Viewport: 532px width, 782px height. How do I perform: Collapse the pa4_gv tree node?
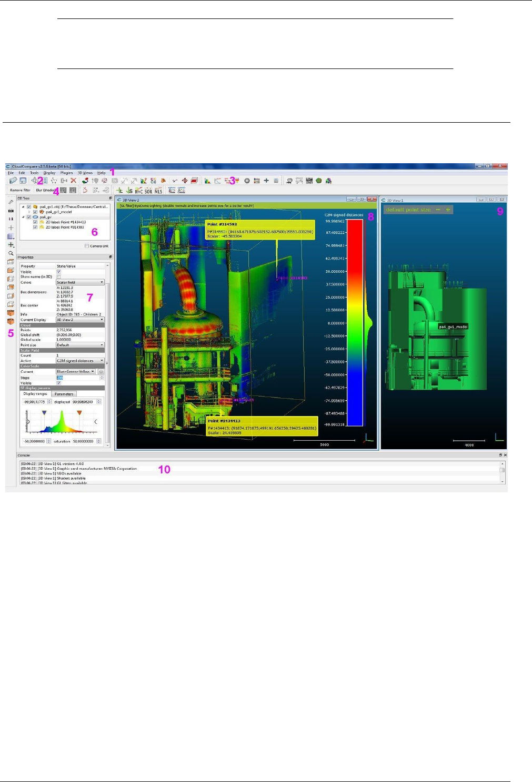(23, 217)
